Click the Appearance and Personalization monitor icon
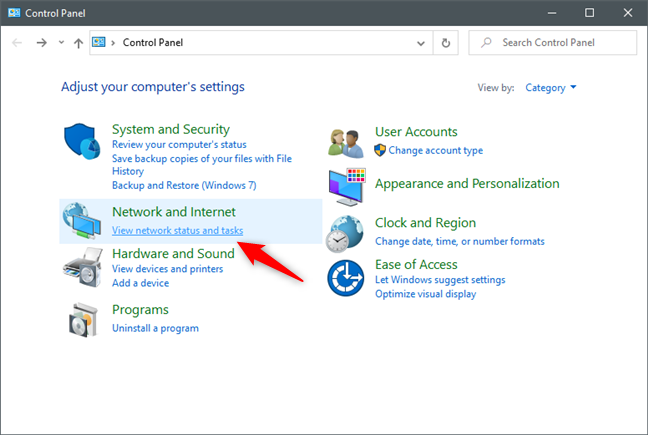 tap(346, 185)
